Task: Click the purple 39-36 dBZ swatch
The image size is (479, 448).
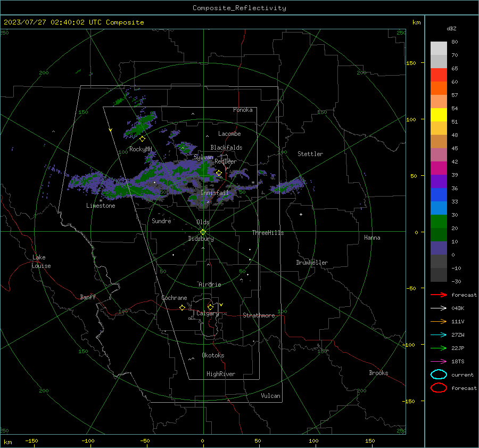Action: (x=439, y=182)
